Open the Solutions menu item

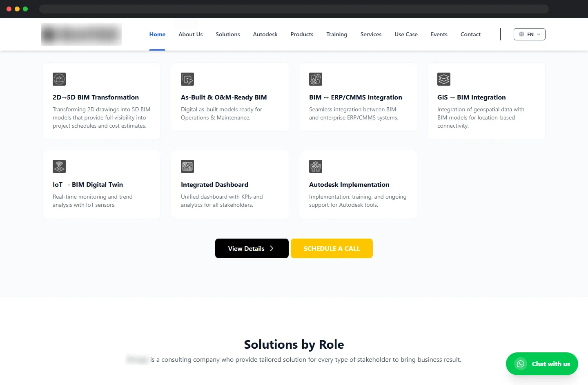[x=228, y=34]
